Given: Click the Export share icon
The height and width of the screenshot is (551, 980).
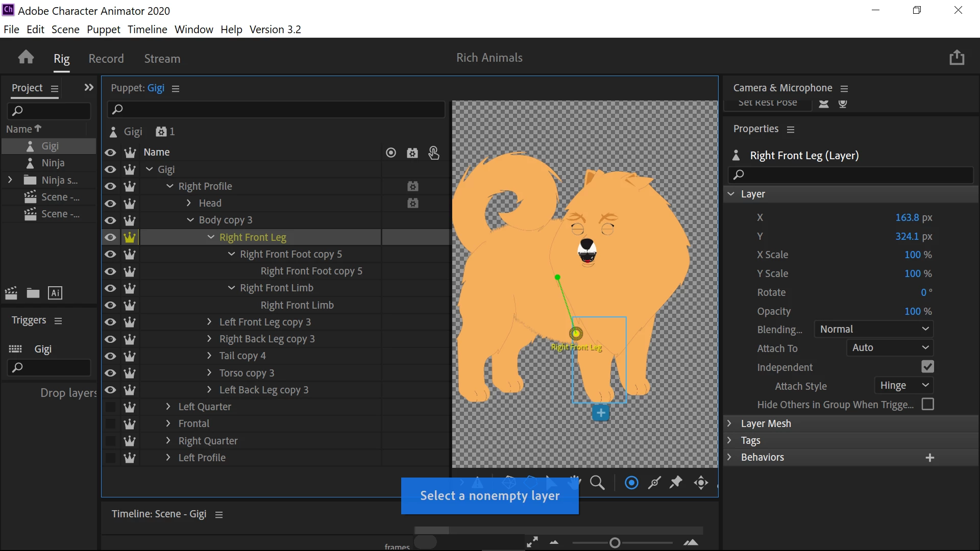Looking at the screenshot, I should [x=957, y=58].
